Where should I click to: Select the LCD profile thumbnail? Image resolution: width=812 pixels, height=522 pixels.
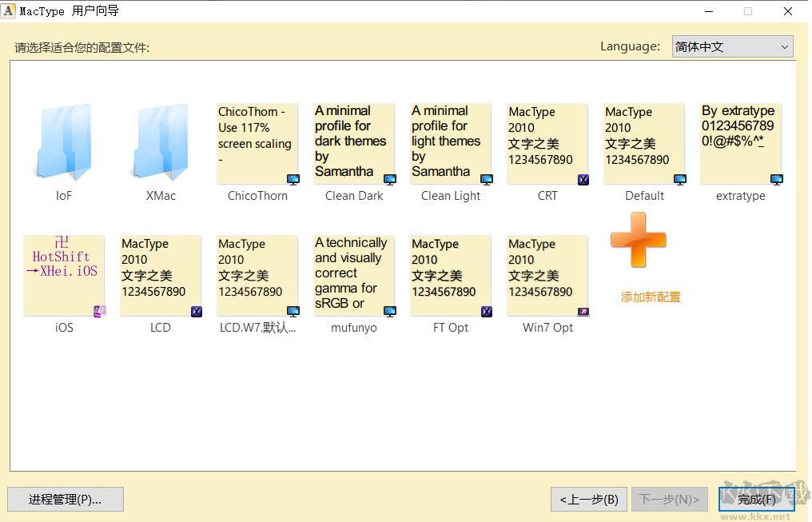161,276
